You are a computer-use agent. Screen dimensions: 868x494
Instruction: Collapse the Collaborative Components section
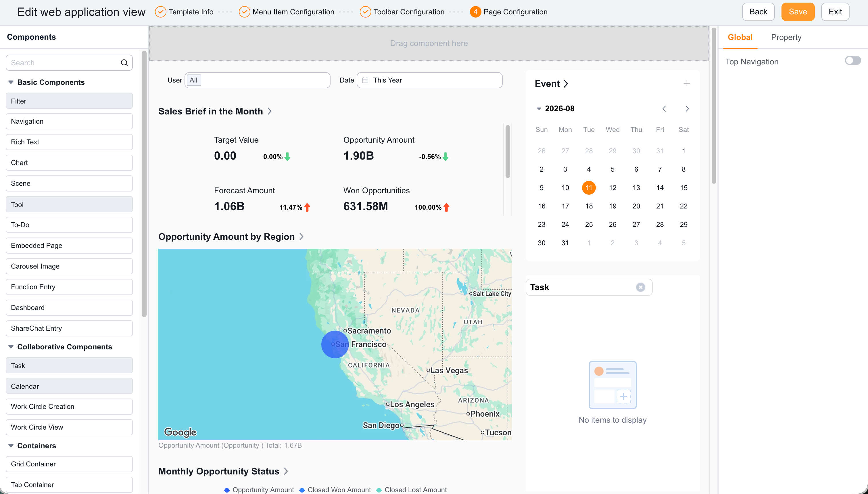click(x=11, y=347)
